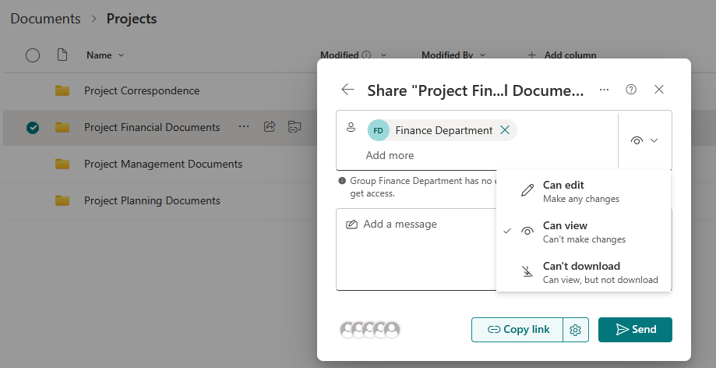Screen dimensions: 716x368
Task: Click the FD avatar of Finance Department
Action: pos(378,131)
